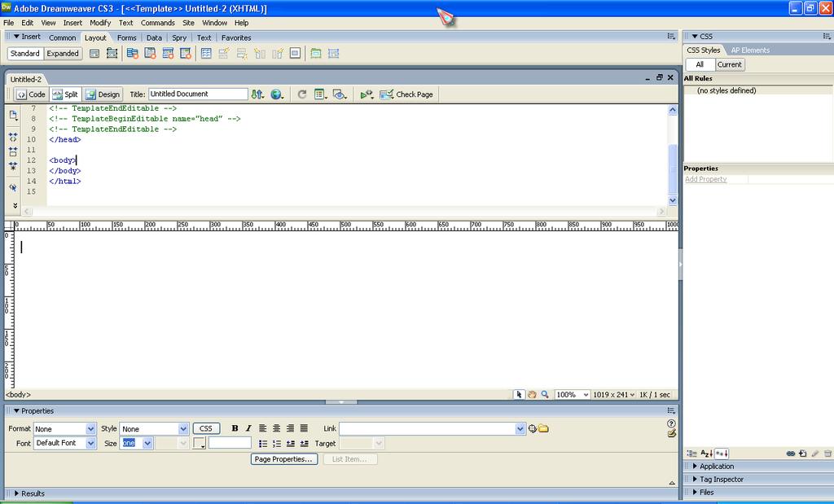
Task: Click the Italic icon in Properties
Action: coord(248,428)
